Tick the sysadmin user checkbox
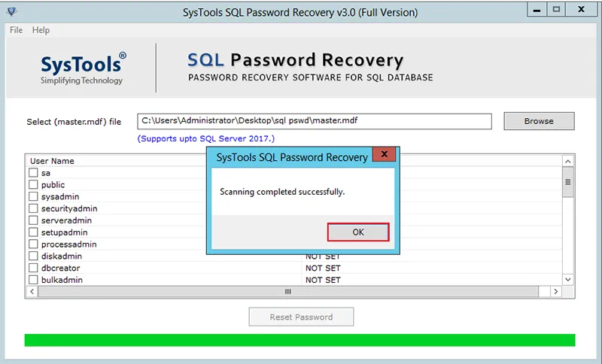Image resolution: width=602 pixels, height=364 pixels. tap(33, 197)
